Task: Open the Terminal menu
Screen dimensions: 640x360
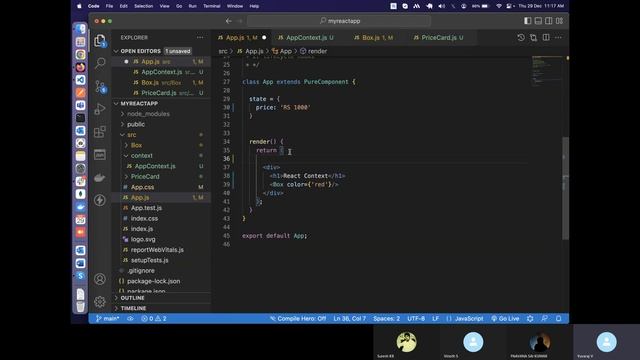Action: (x=211, y=6)
